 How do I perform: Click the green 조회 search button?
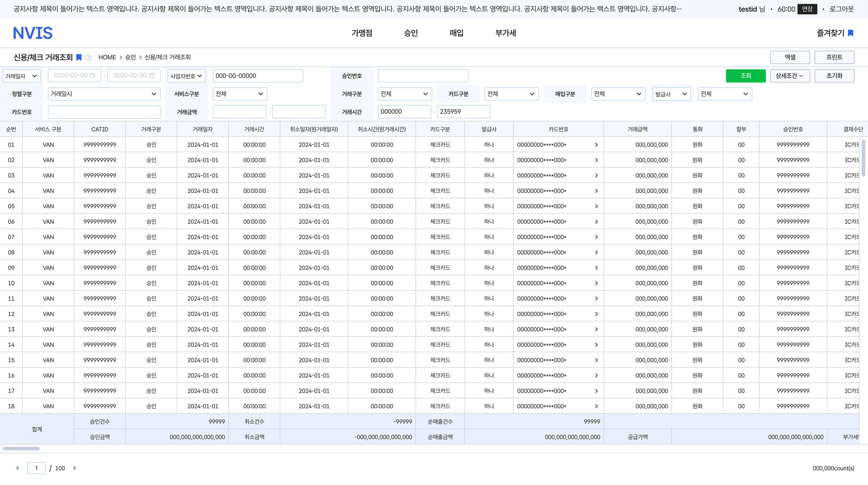point(746,76)
